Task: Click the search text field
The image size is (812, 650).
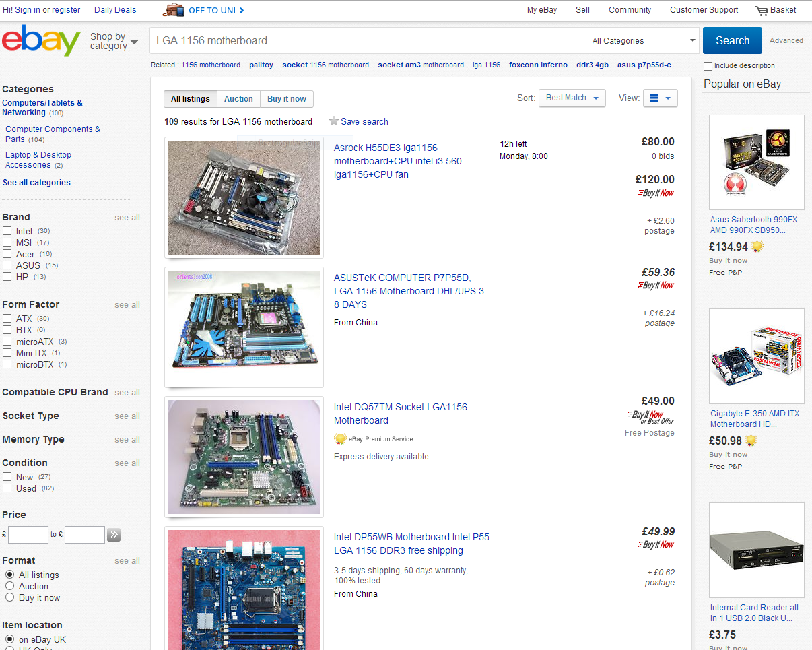Action: pyautogui.click(x=367, y=40)
